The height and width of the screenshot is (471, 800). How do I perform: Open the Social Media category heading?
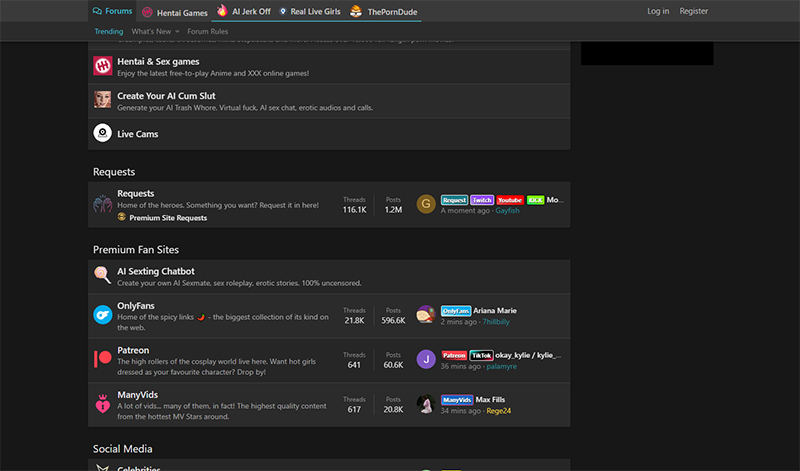pyautogui.click(x=122, y=449)
